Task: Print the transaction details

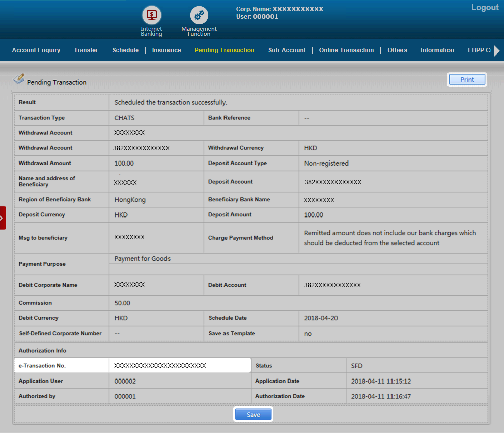Action: tap(467, 80)
